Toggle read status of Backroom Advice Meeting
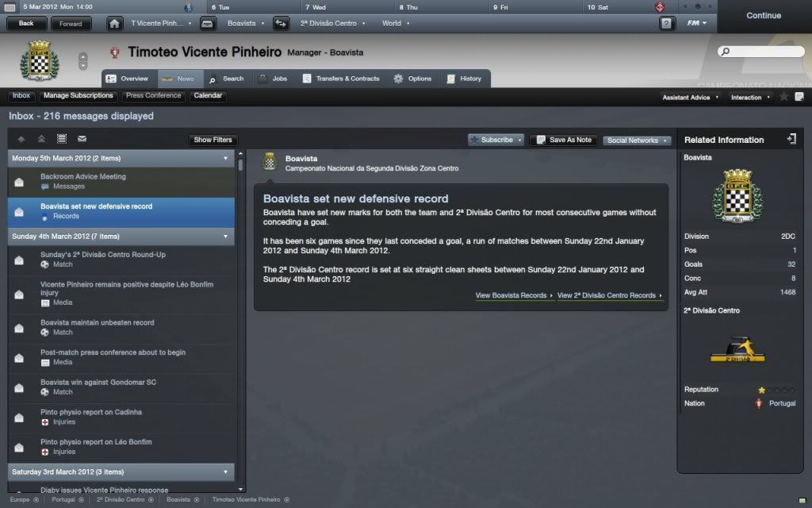Viewport: 812px width, 508px height. pyautogui.click(x=19, y=182)
